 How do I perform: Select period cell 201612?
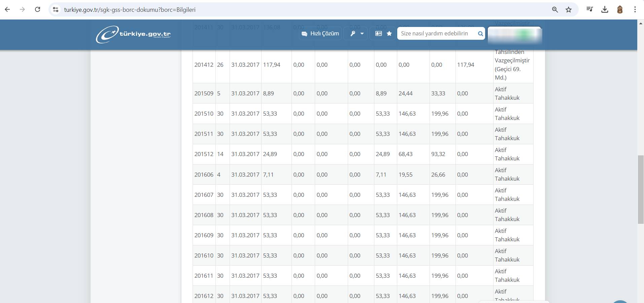(x=204, y=296)
